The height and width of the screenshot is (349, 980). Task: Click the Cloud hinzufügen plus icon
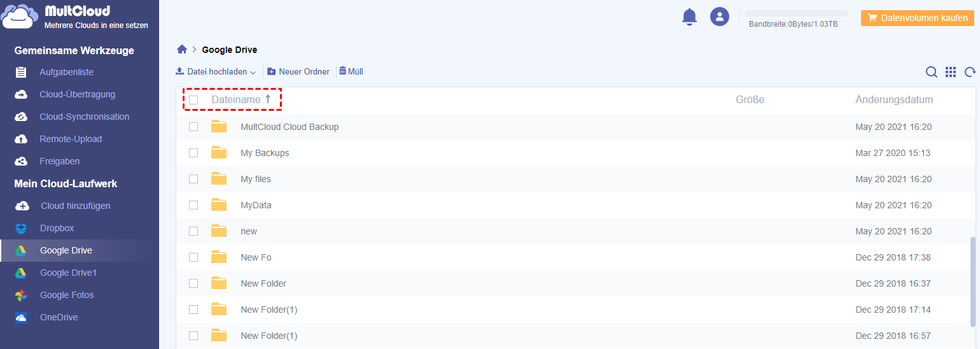pyautogui.click(x=22, y=206)
